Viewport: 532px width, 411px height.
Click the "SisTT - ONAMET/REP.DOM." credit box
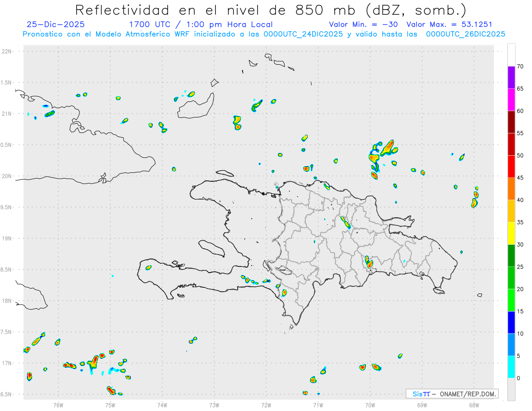(452, 394)
